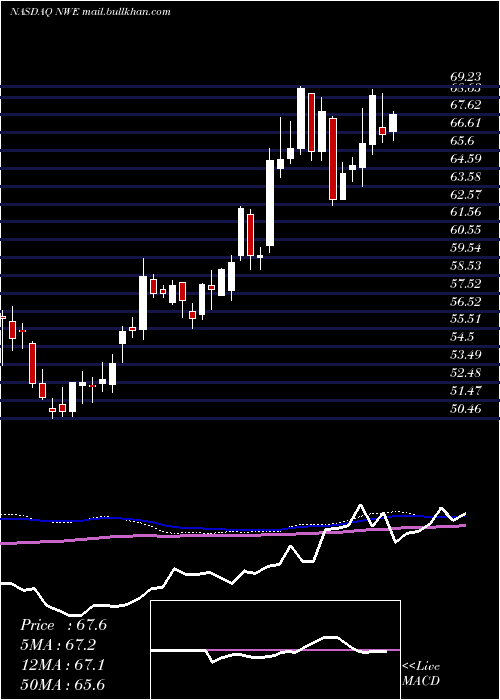Click the 69.23 price axis label

pos(466,77)
